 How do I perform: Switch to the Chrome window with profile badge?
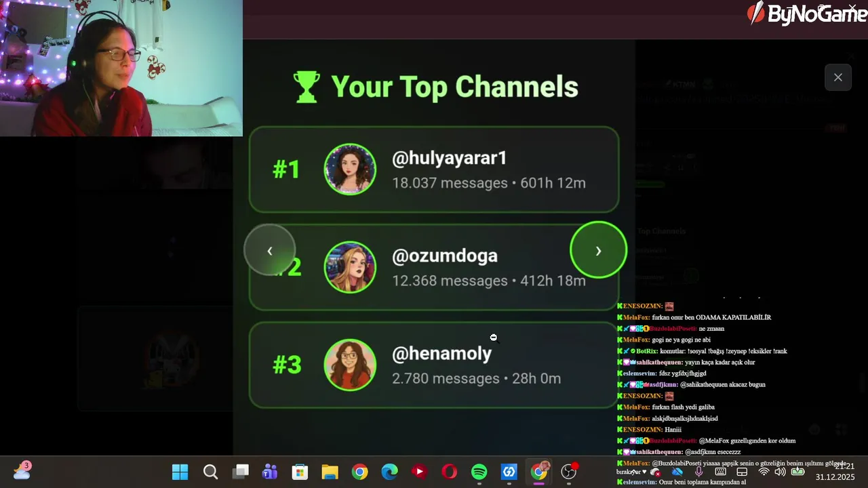539,471
